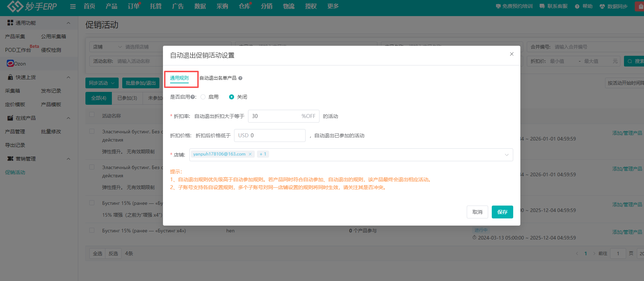
Task: Switch to 自动退出名单产品 tab
Action: [x=218, y=78]
